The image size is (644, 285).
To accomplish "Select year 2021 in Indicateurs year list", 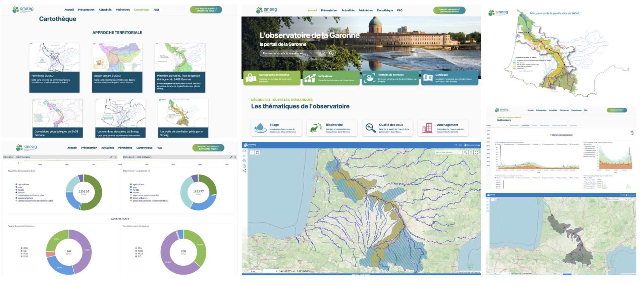I will pyautogui.click(x=488, y=134).
